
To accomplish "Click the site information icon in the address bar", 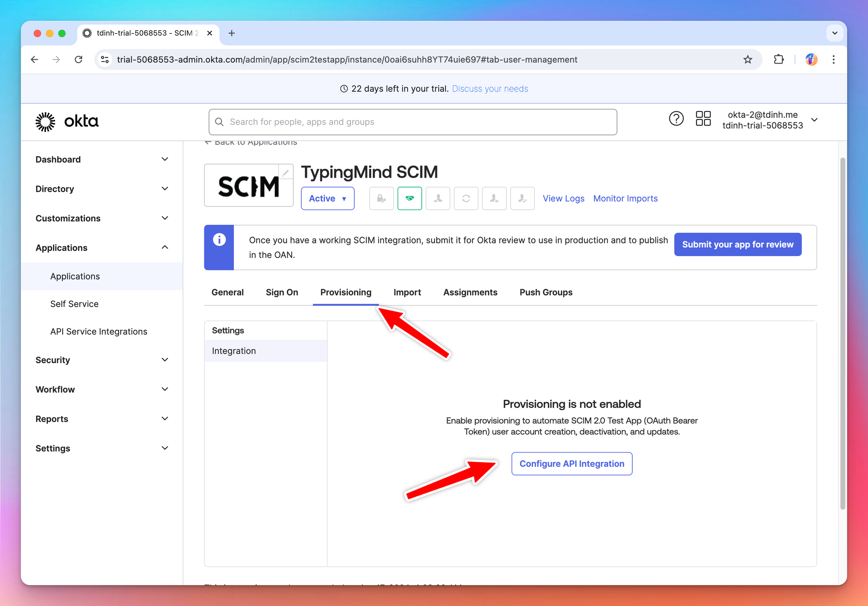I will pyautogui.click(x=105, y=59).
